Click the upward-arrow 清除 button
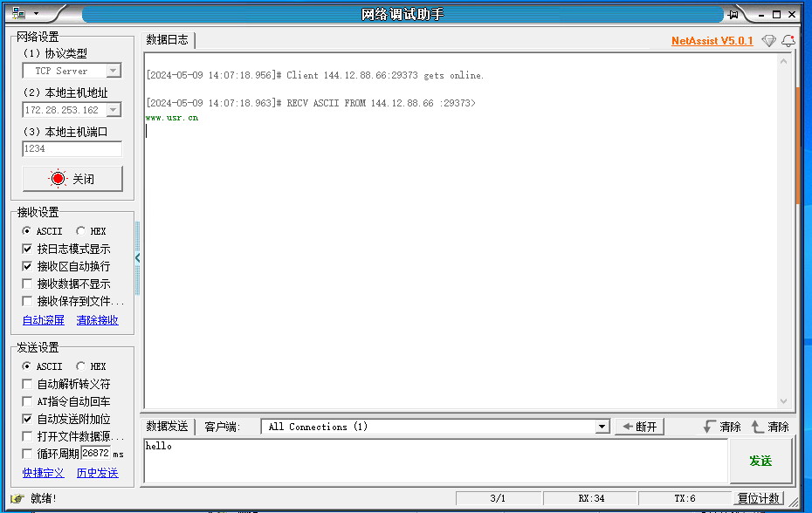Image resolution: width=812 pixels, height=513 pixels. (x=770, y=427)
